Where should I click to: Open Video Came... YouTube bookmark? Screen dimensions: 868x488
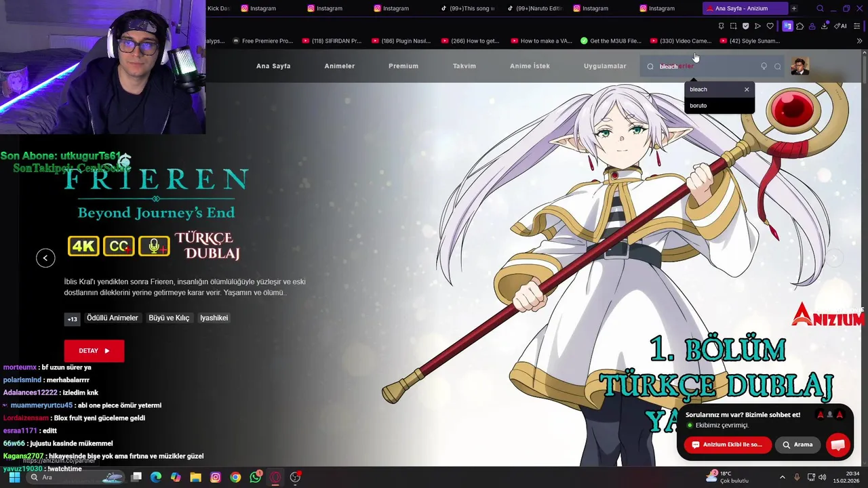point(681,41)
